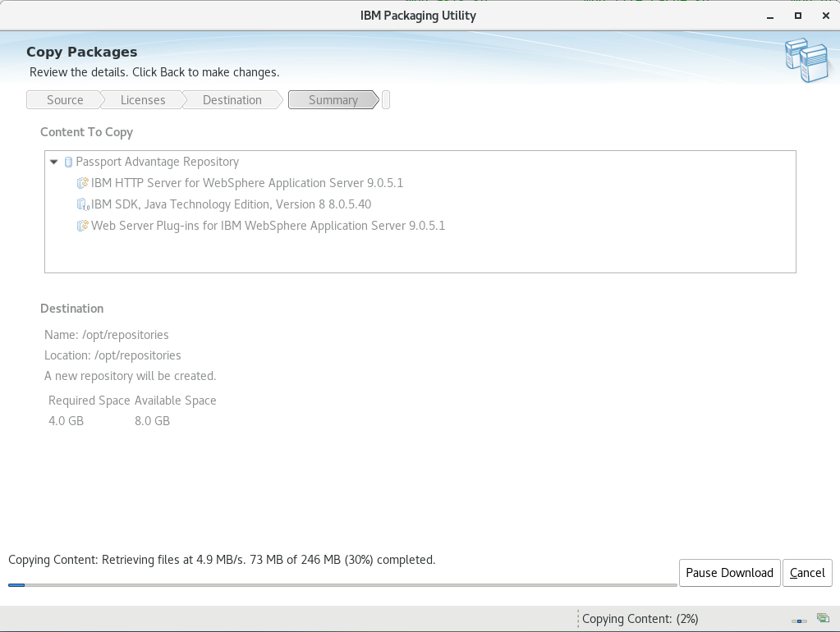
Task: Click the IBM HTTP Server package icon
Action: [x=82, y=183]
